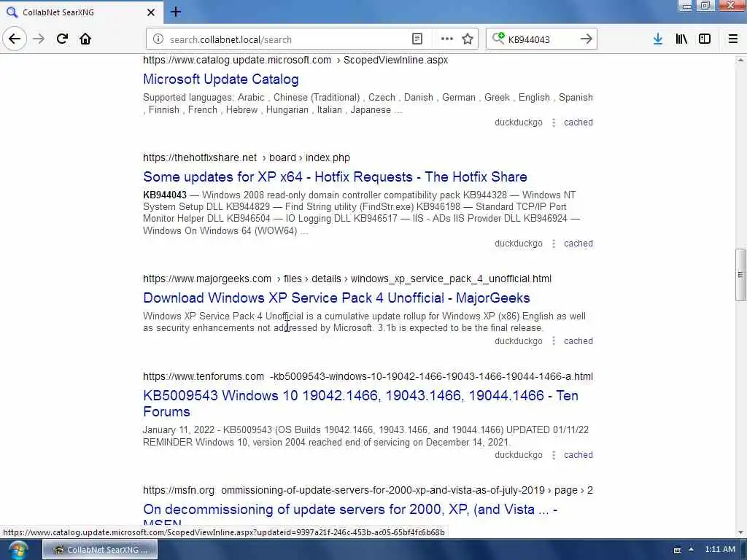Open Some updates for XP x64 result
Image resolution: width=747 pixels, height=560 pixels.
(335, 176)
